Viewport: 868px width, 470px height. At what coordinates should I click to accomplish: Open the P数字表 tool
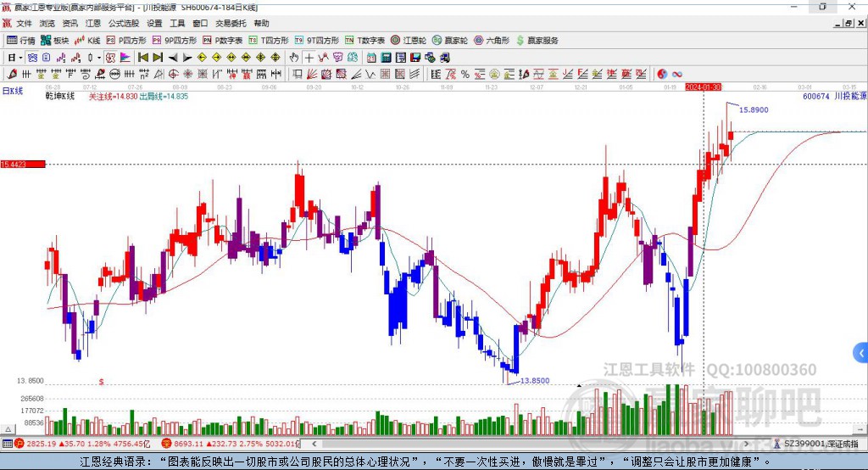coord(223,41)
